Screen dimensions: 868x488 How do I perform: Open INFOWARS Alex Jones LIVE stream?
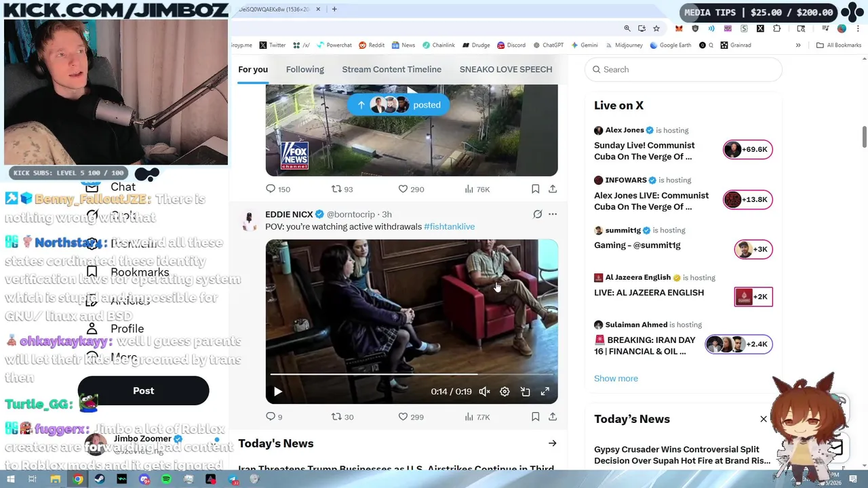pos(683,194)
